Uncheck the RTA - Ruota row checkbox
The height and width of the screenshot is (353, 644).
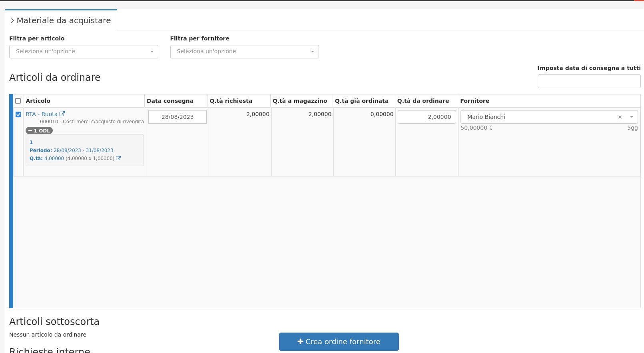click(x=18, y=114)
